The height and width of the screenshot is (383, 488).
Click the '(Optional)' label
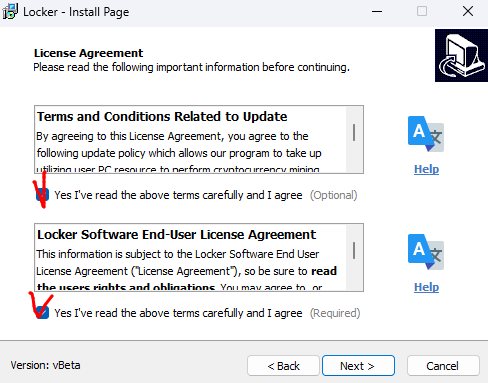[334, 195]
